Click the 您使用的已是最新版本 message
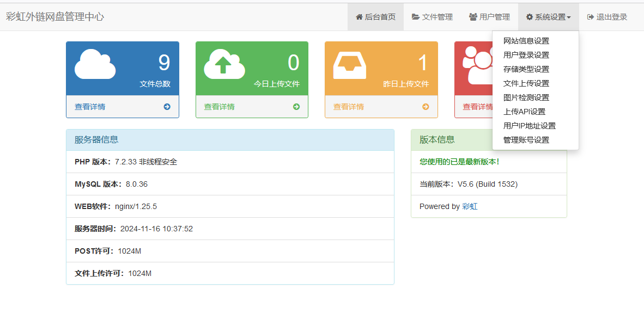 [x=460, y=162]
